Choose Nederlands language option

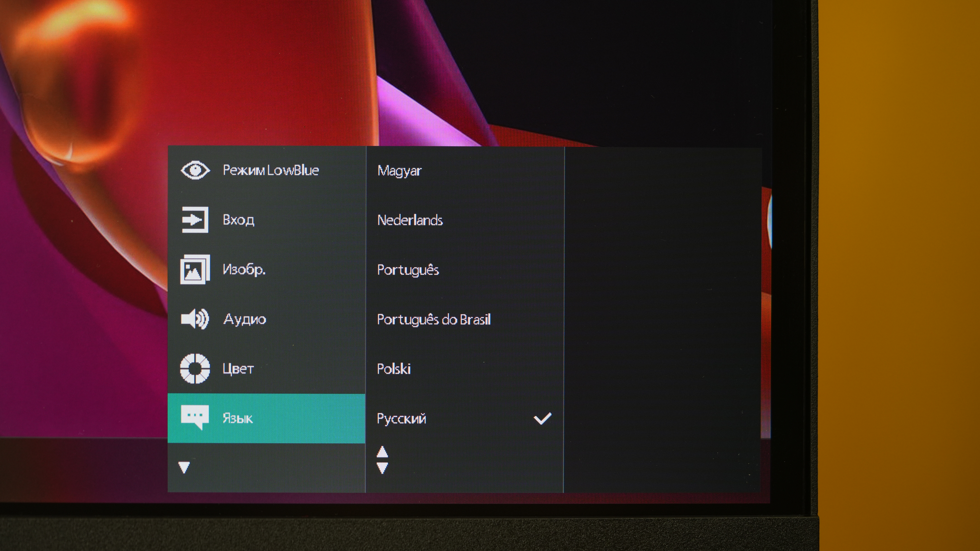point(410,220)
